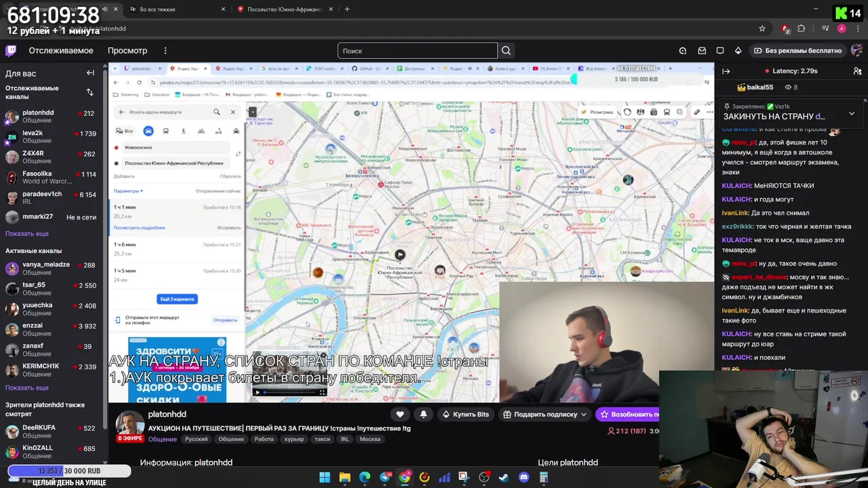Open the 'Просмотр' tab
Screen dimensions: 868x488
[x=127, y=51]
